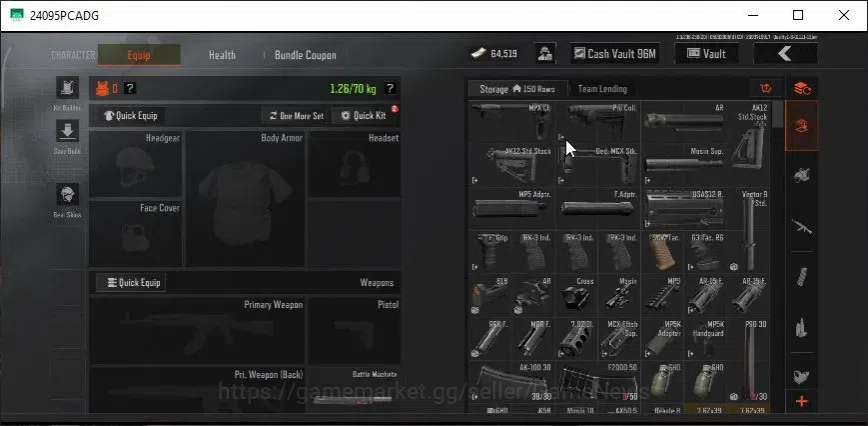The height and width of the screenshot is (426, 868).
Task: Click Quick Equip in Weapons section
Action: click(132, 283)
